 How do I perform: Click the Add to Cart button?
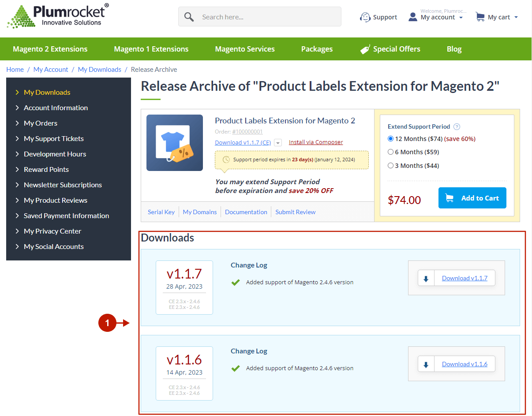pyautogui.click(x=472, y=198)
